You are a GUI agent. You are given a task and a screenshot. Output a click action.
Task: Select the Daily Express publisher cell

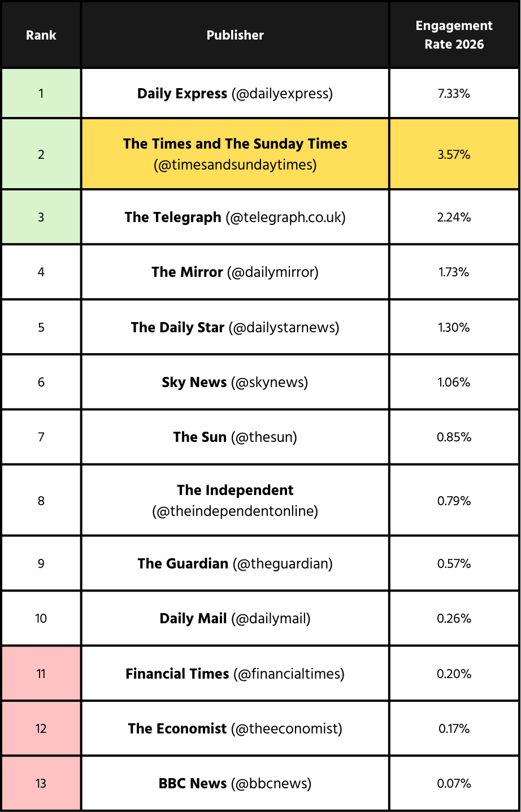[x=235, y=93]
